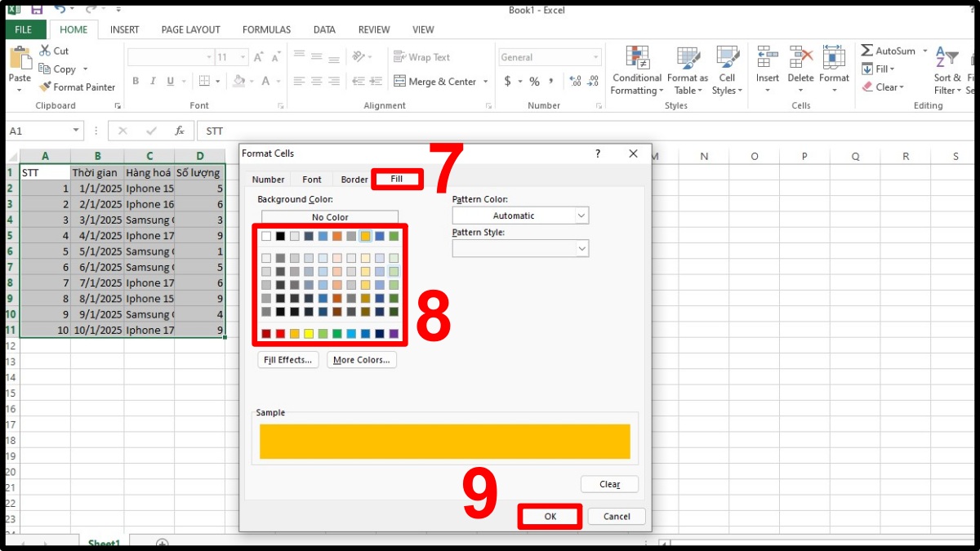
Task: Click the Wrap Text icon
Action: point(399,57)
